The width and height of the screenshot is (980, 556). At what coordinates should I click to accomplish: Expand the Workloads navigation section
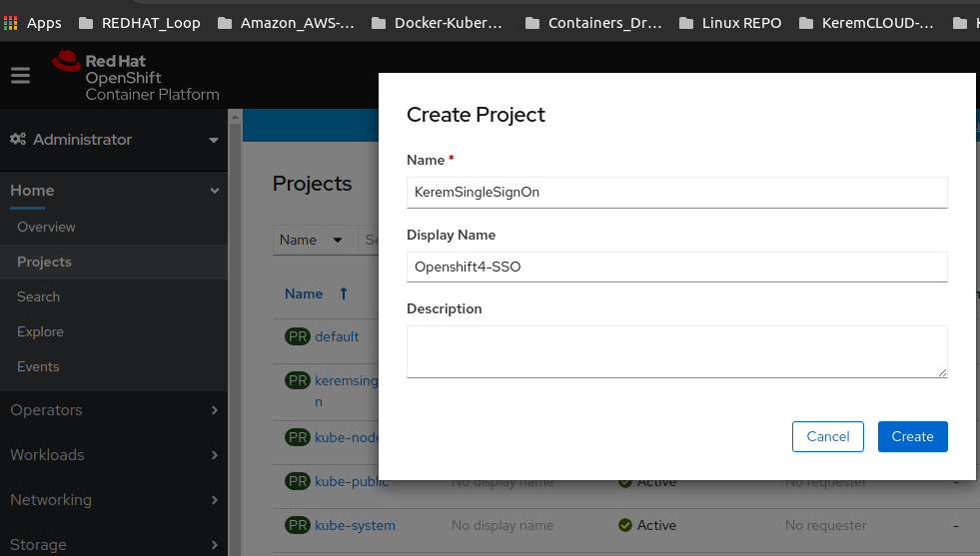point(114,455)
